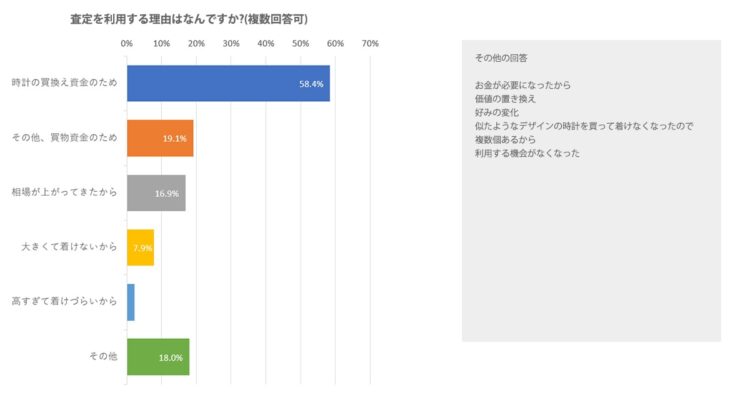Image resolution: width=750 pixels, height=400 pixels.
Task: Select the お金が必要になったから text line
Action: 522,85
